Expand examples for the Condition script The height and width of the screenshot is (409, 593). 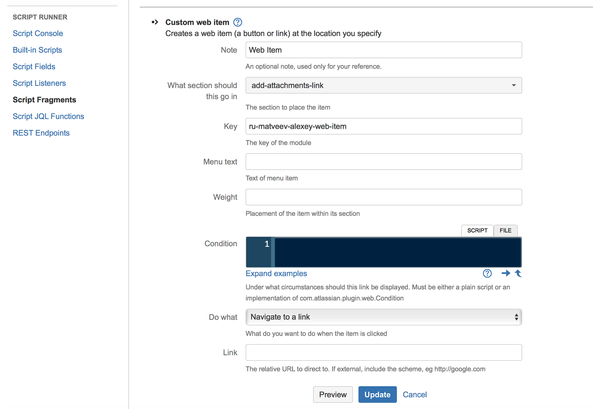276,273
